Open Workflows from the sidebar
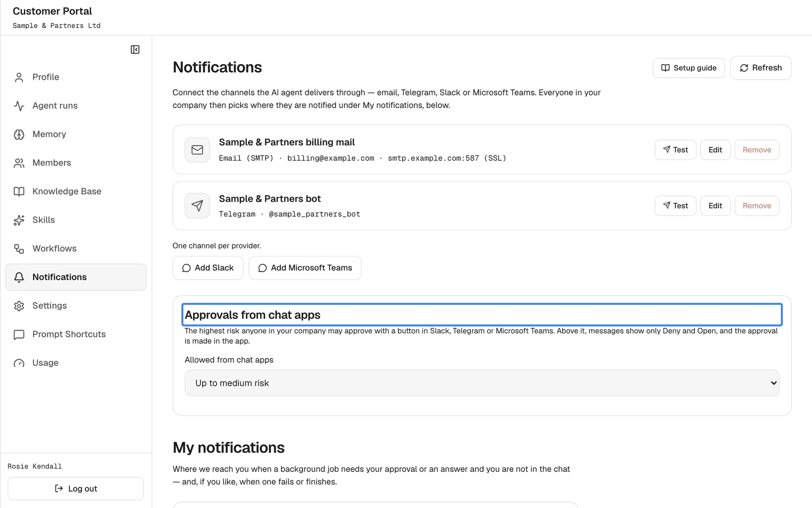812x508 pixels. coord(76,249)
